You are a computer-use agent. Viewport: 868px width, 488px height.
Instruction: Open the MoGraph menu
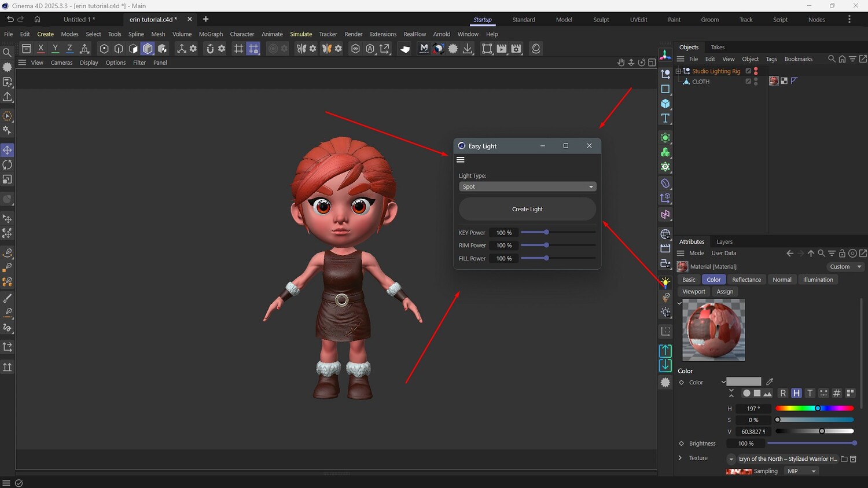(x=211, y=34)
